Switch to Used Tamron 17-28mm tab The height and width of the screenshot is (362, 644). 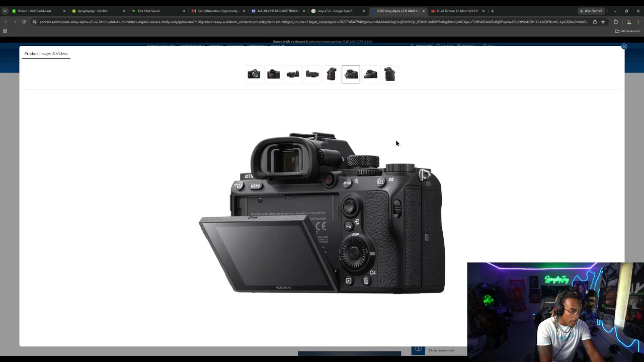pos(457,11)
